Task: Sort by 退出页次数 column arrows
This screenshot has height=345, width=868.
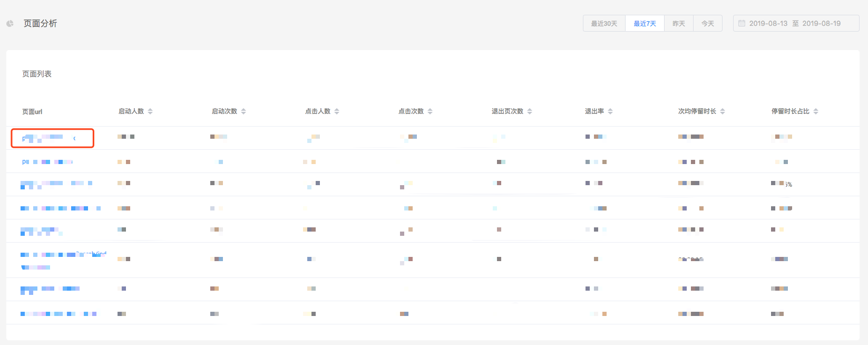Action: click(530, 111)
